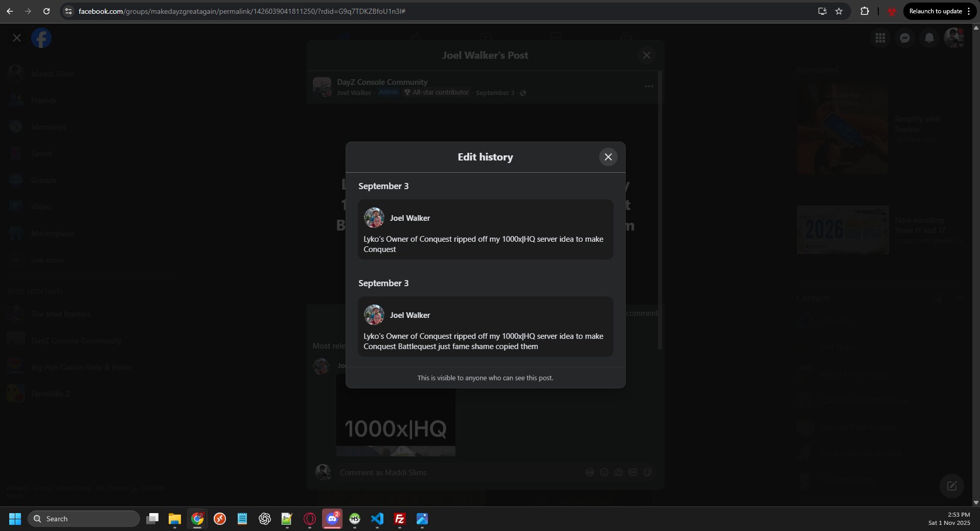Open emoji picker in comment box

pyautogui.click(x=604, y=473)
